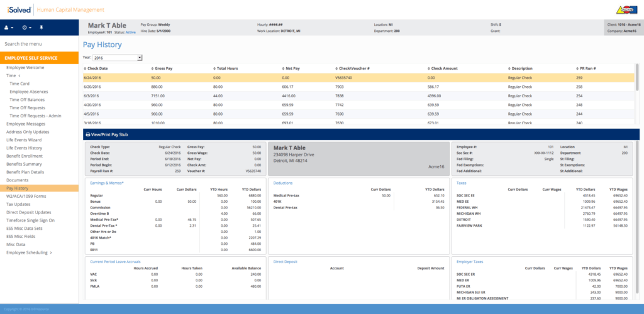The width and height of the screenshot is (644, 314).
Task: Open Time Off Requests in sidebar
Action: (x=29, y=107)
